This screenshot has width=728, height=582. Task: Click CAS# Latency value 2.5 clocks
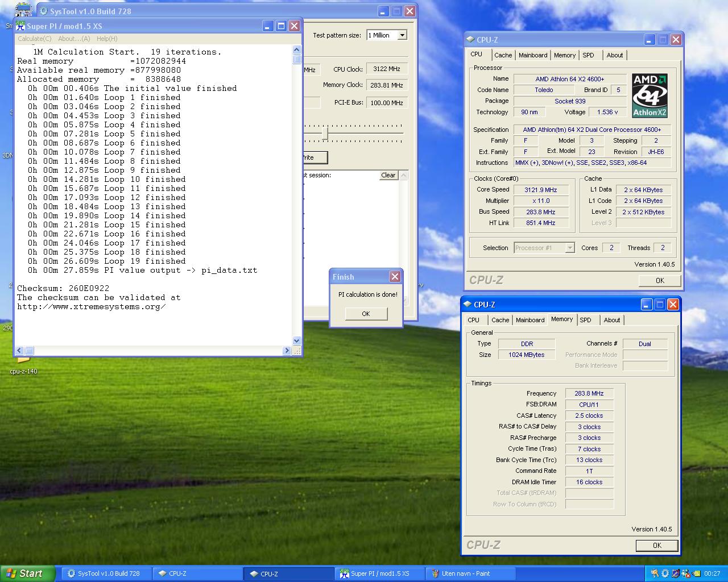coord(589,415)
